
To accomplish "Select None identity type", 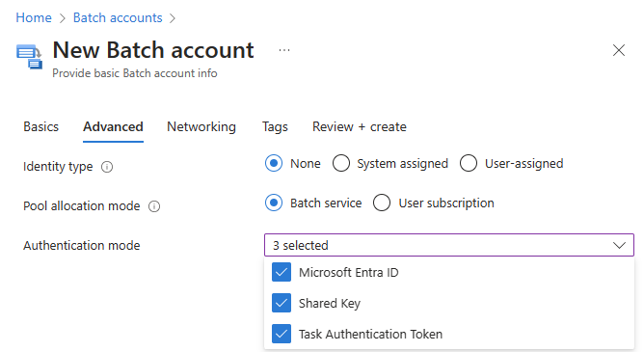I will [x=274, y=164].
